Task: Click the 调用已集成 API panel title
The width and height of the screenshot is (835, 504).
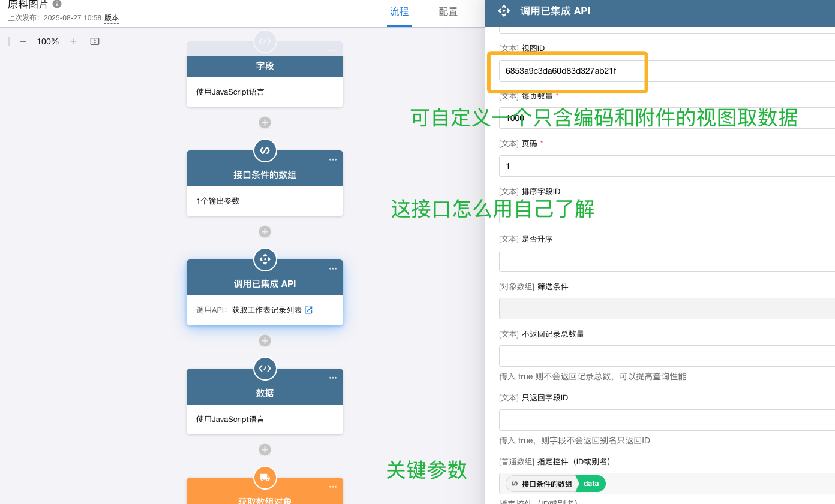Action: pyautogui.click(x=555, y=11)
